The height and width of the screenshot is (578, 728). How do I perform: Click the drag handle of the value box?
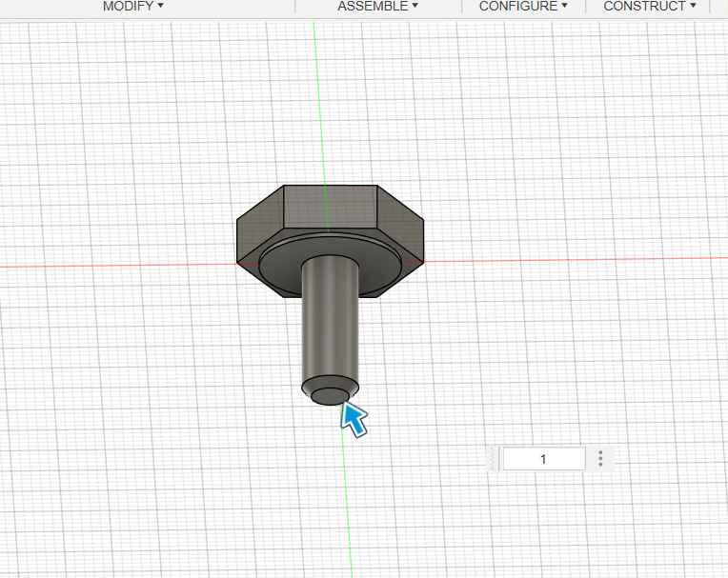(494, 459)
